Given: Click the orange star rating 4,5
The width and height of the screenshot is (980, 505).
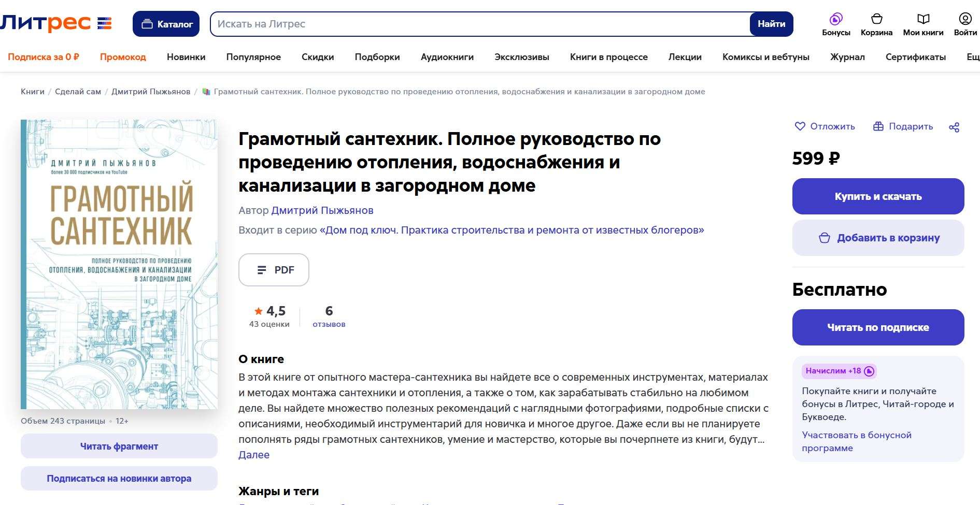Looking at the screenshot, I should coord(259,311).
